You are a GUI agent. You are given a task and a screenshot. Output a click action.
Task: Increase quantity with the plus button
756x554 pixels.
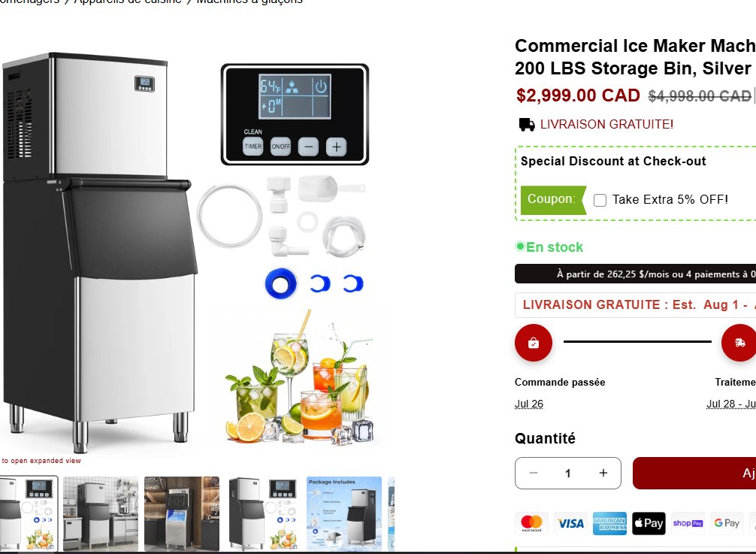pos(603,473)
